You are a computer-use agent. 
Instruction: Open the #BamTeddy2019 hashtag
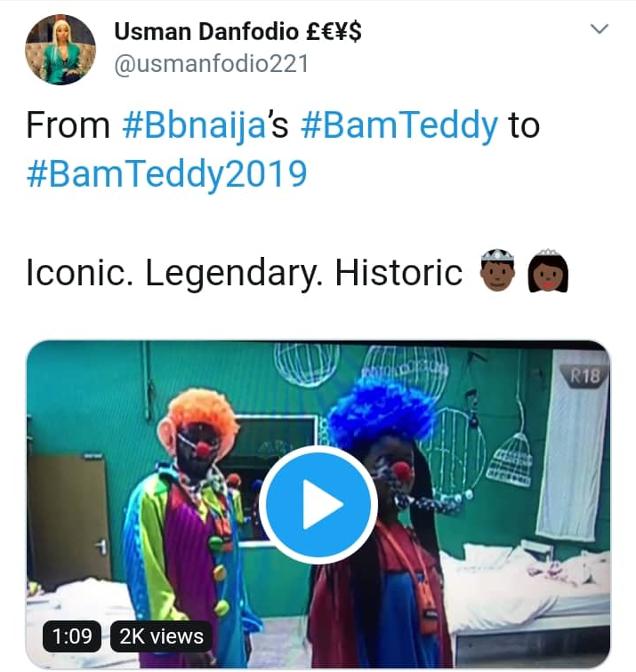click(167, 174)
